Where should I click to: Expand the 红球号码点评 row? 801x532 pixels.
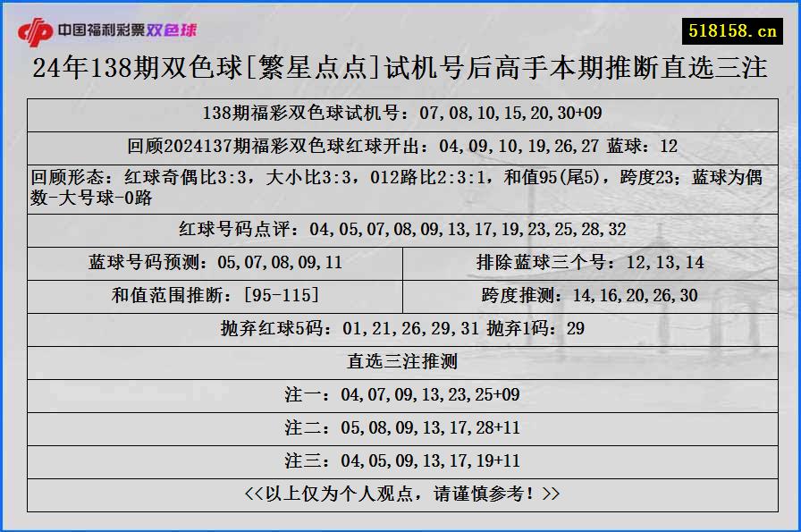[x=400, y=229]
